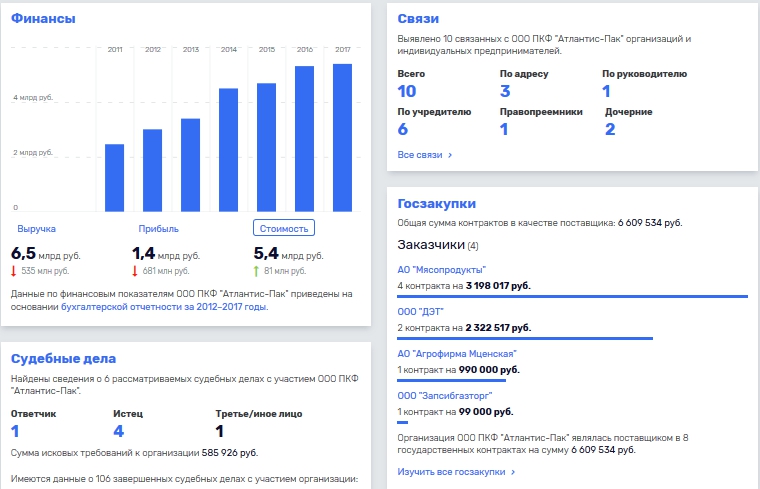Click the Истец count of 4
Screen dimensions: 760x489
(x=119, y=431)
